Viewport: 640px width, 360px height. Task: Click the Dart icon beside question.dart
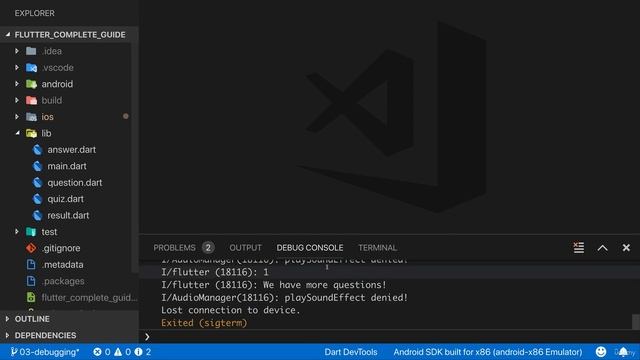[x=37, y=182]
